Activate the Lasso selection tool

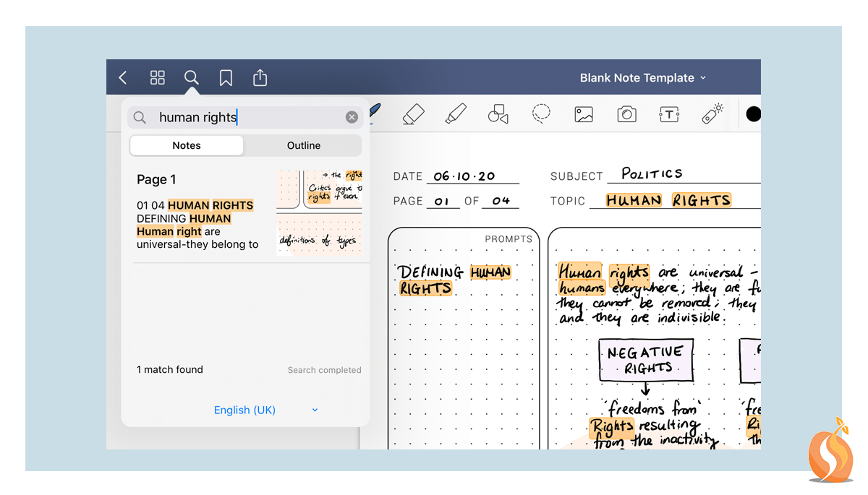coord(540,113)
